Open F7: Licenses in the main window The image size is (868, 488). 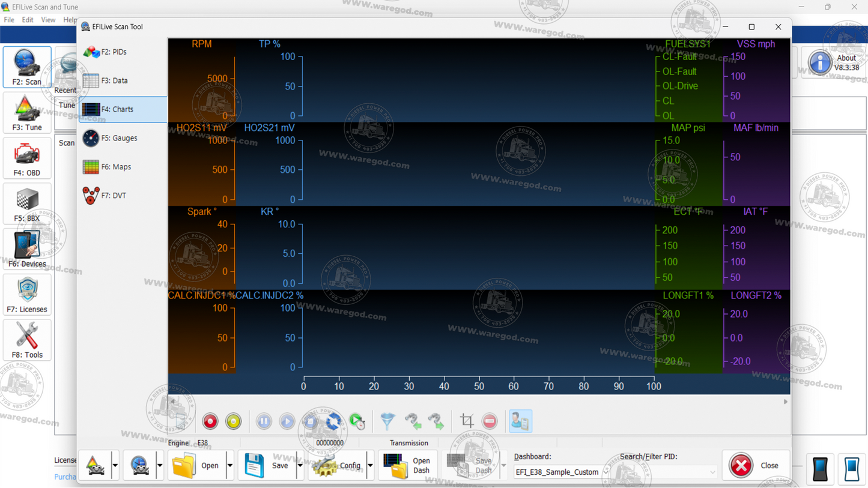[27, 295]
